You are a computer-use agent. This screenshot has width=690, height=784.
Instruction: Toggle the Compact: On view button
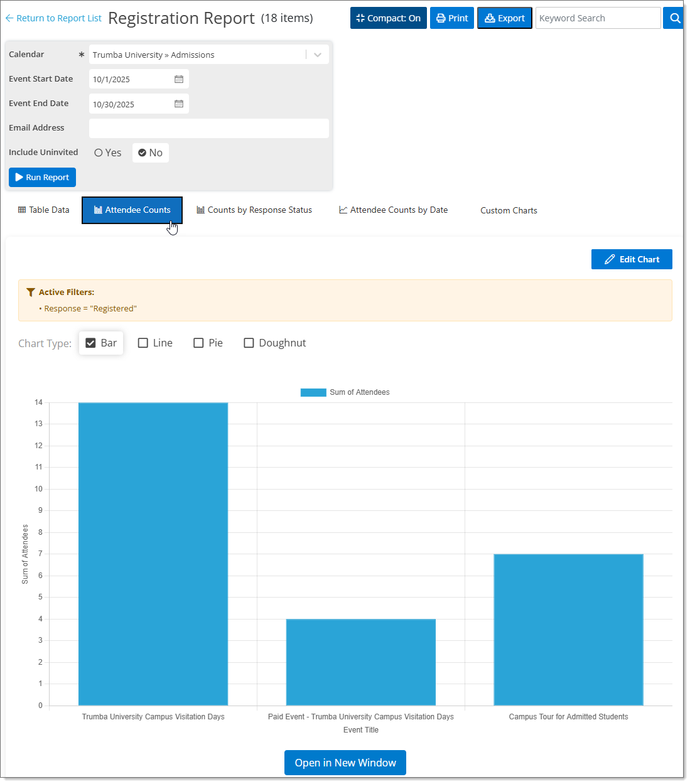388,18
